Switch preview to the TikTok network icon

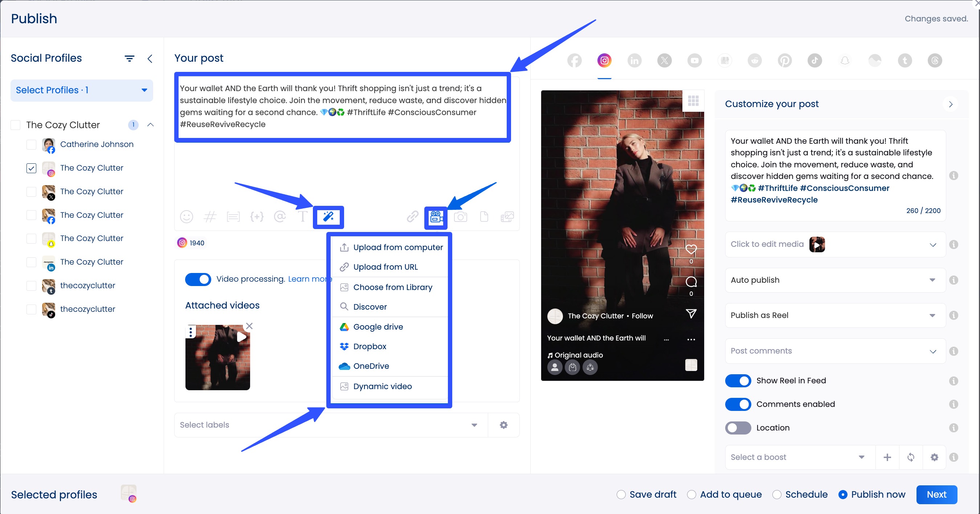click(814, 60)
